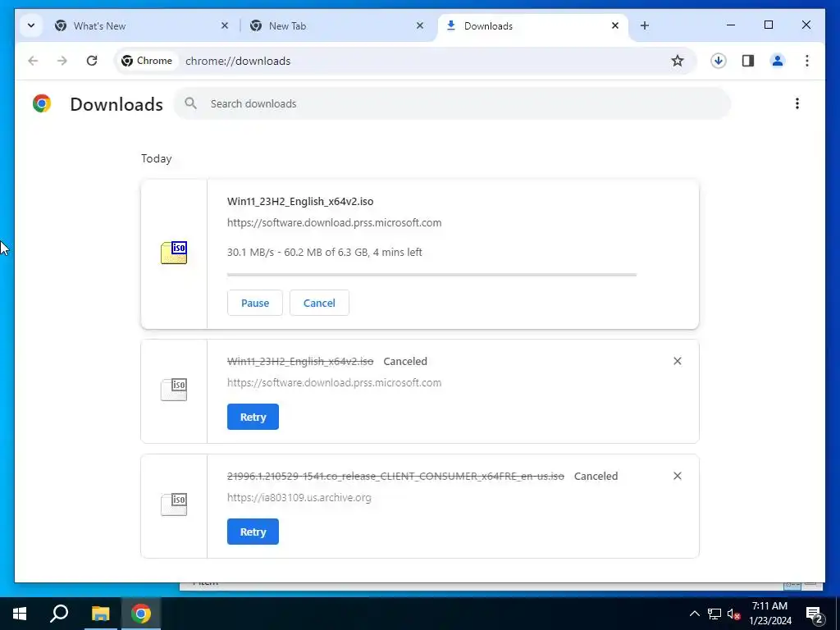Open the profile avatar menu
The width and height of the screenshot is (840, 630).
(778, 61)
